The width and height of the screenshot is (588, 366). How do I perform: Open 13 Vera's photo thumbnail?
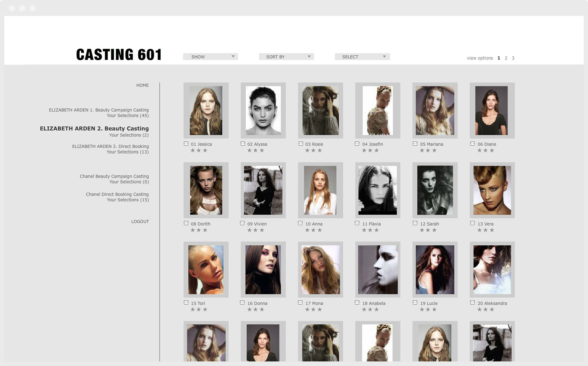(x=492, y=190)
